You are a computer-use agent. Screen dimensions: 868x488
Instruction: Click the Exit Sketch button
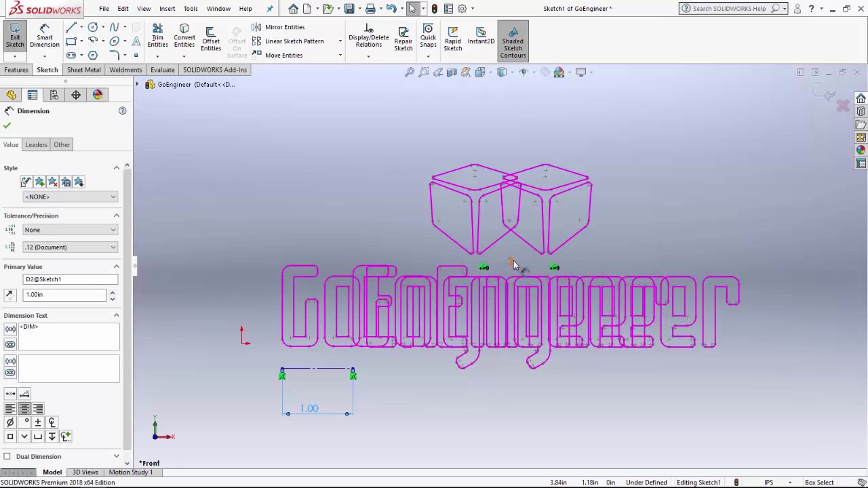[x=15, y=37]
